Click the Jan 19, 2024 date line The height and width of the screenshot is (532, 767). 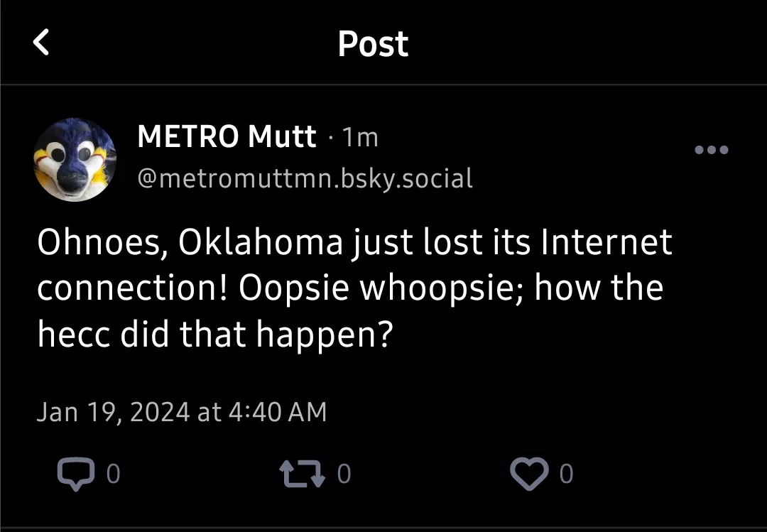point(181,412)
